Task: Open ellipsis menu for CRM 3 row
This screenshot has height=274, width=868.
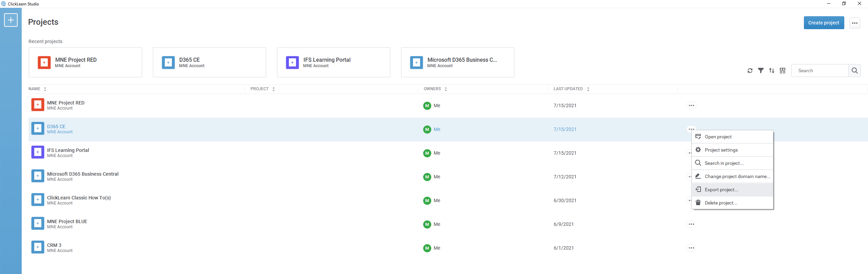Action: (691, 248)
